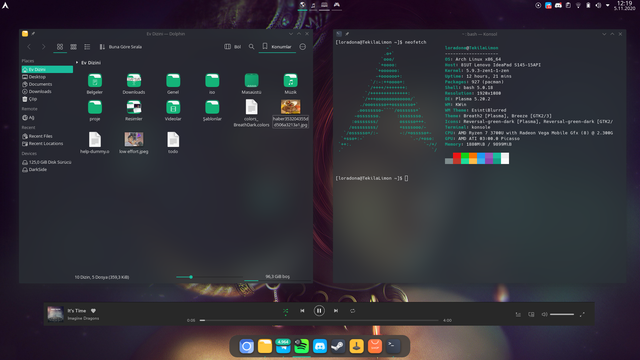Select the todo file
The width and height of the screenshot is (640, 360).
point(173,143)
